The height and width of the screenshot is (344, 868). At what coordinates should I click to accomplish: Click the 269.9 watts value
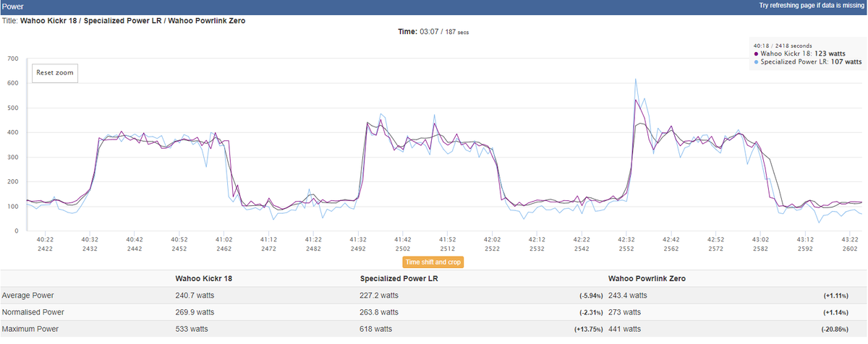point(195,312)
